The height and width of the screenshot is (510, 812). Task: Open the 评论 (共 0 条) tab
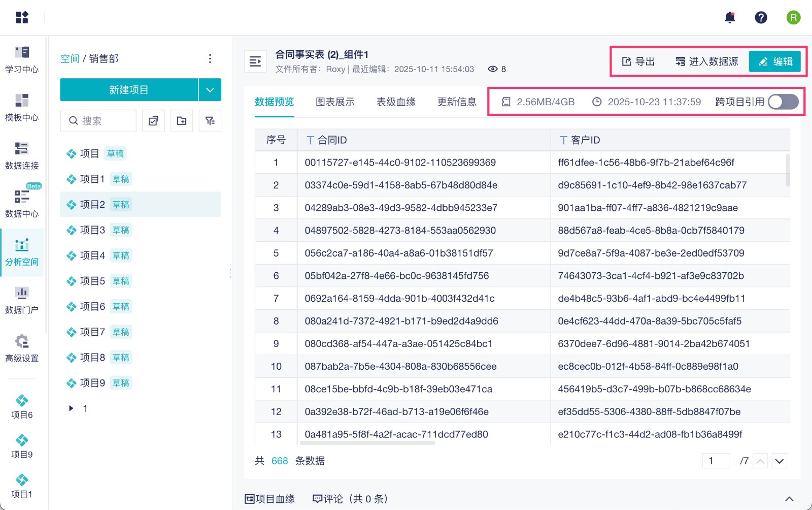point(350,499)
